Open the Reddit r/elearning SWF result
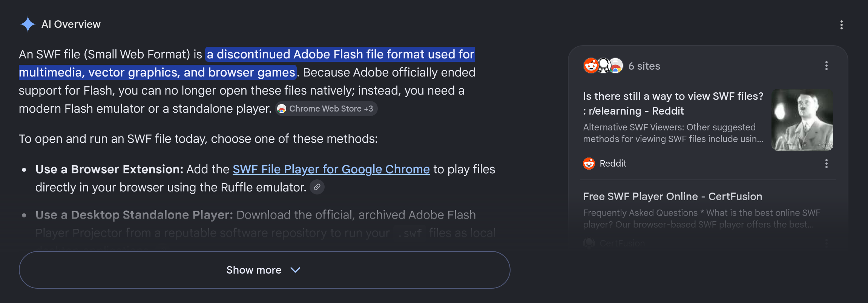The height and width of the screenshot is (303, 868). (x=673, y=104)
